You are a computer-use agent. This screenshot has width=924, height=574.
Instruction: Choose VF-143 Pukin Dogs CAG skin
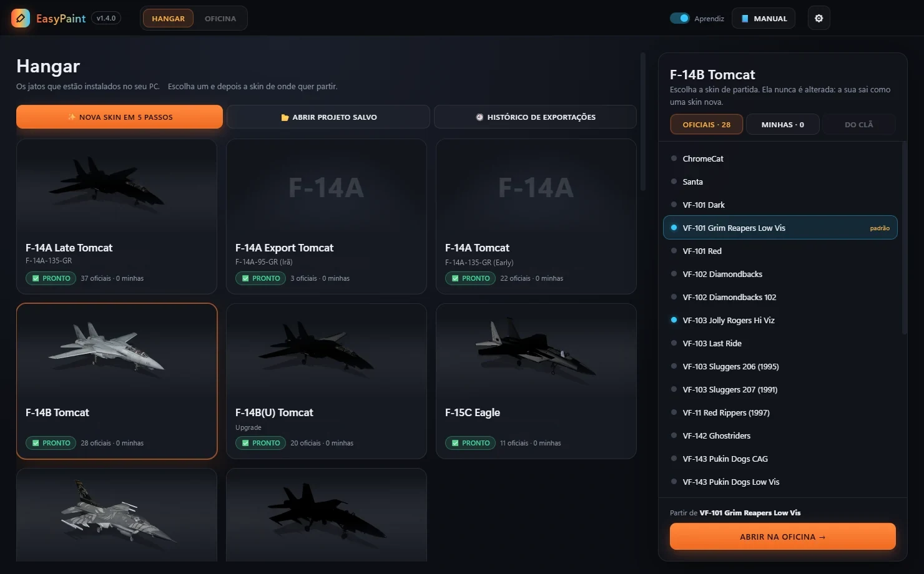click(780, 459)
